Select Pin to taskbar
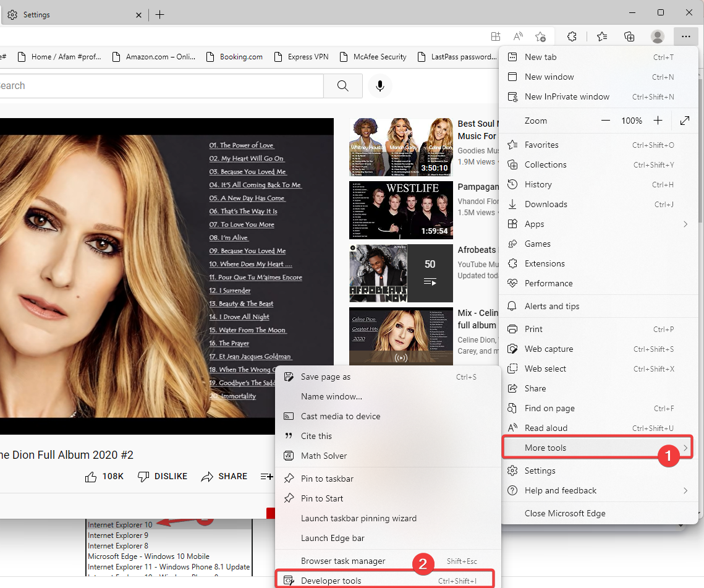 388,479
